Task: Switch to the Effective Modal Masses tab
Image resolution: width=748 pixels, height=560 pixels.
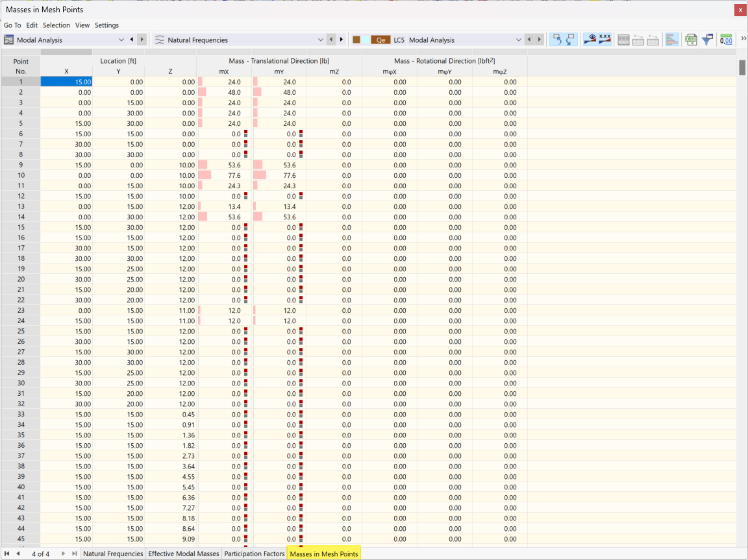Action: 184,554
